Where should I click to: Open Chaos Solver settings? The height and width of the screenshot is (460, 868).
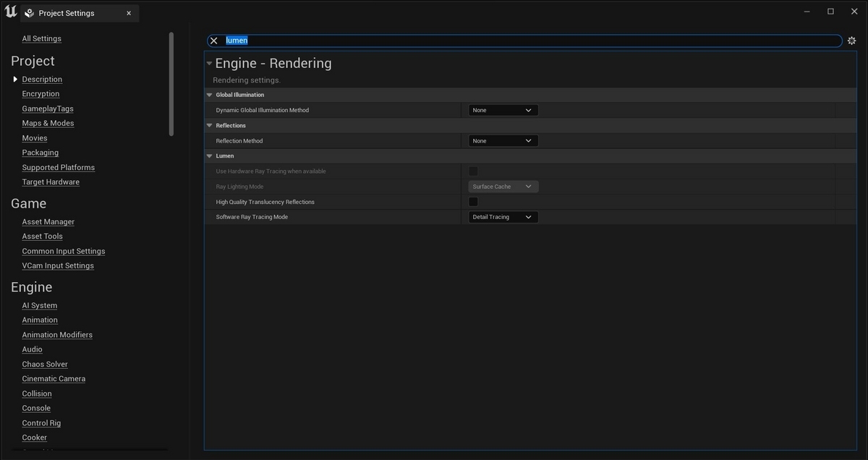point(45,364)
